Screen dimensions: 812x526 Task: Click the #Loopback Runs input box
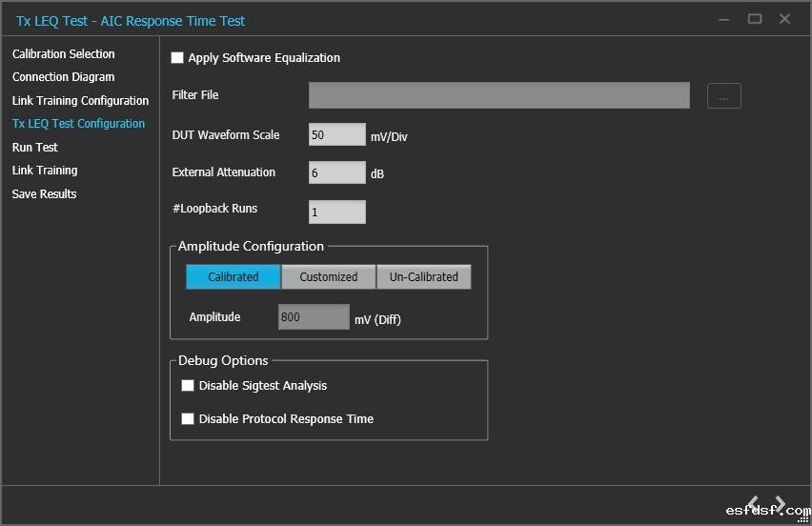[x=336, y=212]
